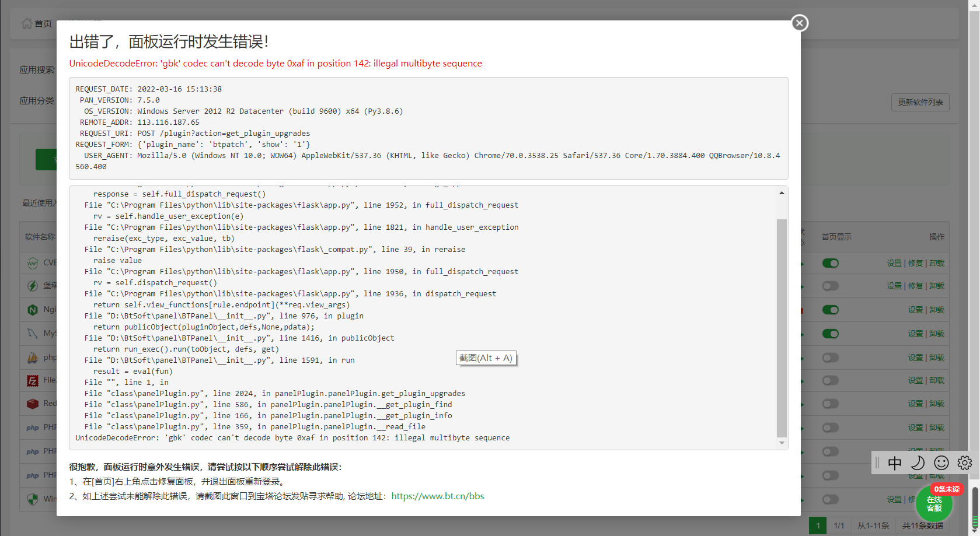Image resolution: width=980 pixels, height=536 pixels.
Task: Toggle 首页显示 switch in Nginx row
Action: 831,310
